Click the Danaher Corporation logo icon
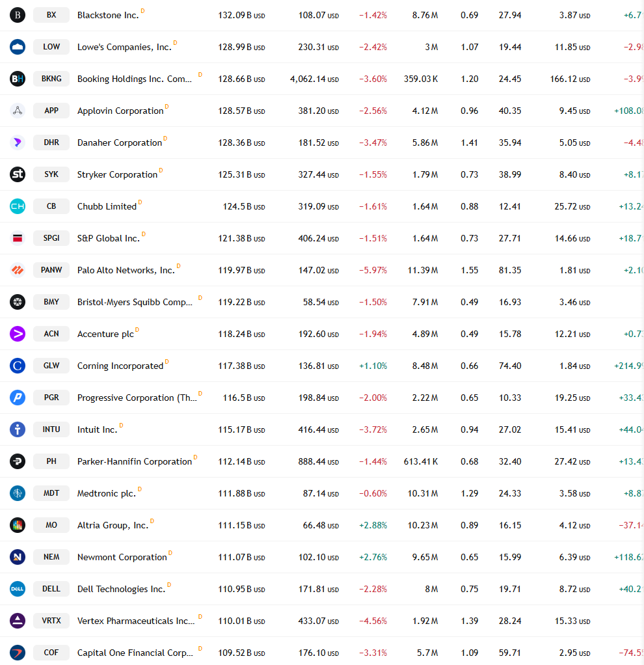Viewport: 644px width, 665px height. coord(18,142)
